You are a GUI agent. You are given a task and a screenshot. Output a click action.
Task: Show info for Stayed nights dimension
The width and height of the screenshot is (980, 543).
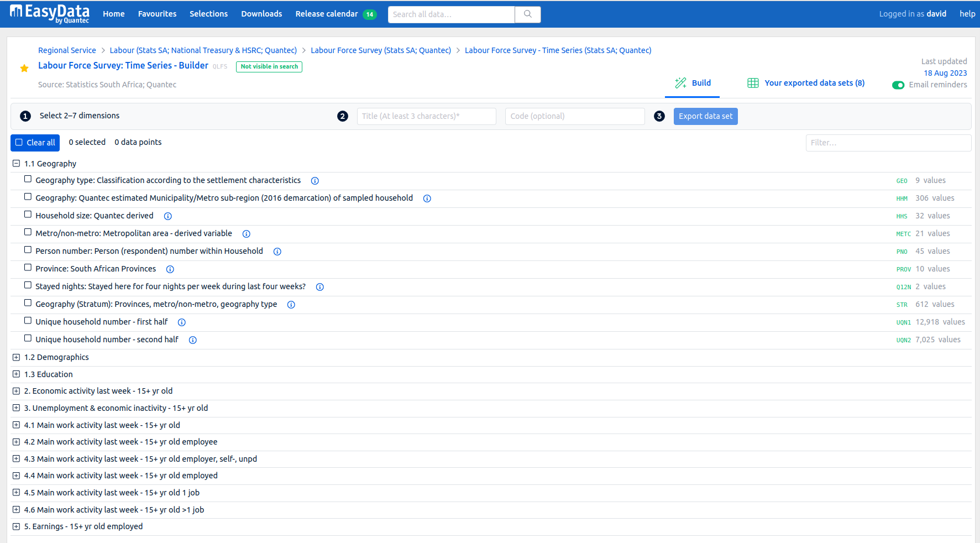(x=320, y=287)
